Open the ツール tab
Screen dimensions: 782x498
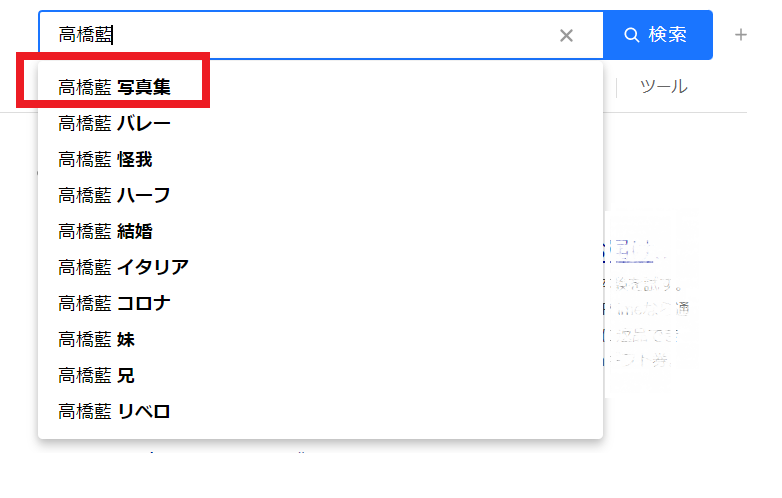pyautogui.click(x=664, y=87)
